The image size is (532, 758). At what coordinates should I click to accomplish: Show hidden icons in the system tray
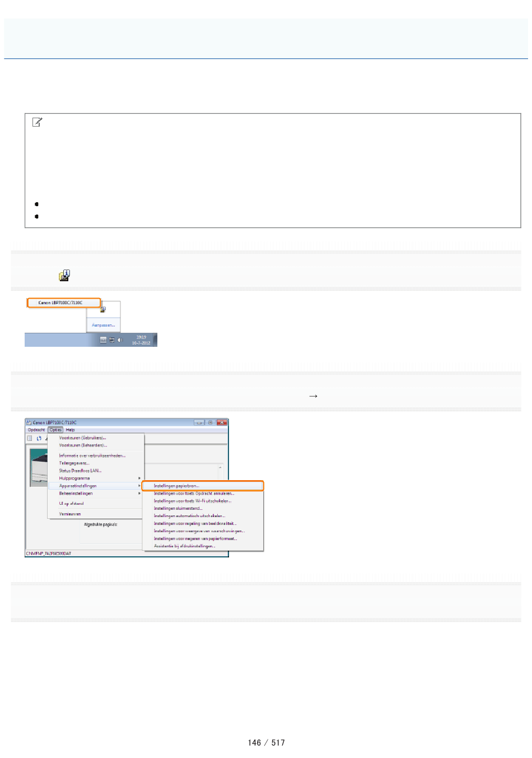pos(103,340)
